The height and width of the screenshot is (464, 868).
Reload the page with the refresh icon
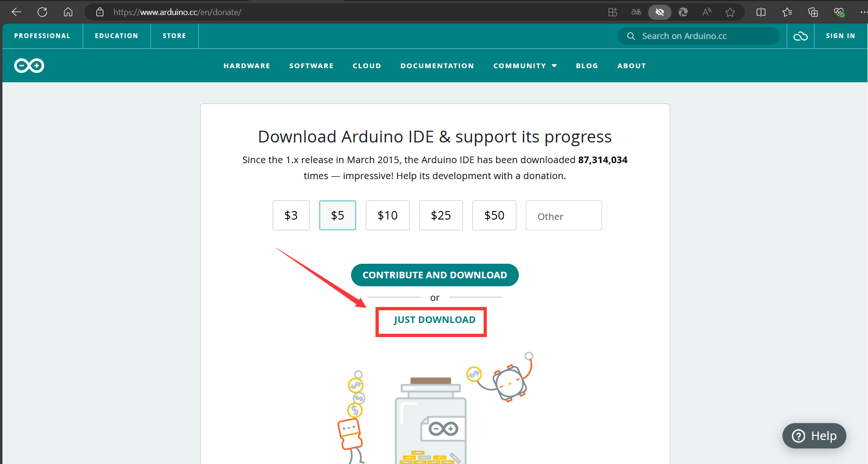tap(42, 12)
